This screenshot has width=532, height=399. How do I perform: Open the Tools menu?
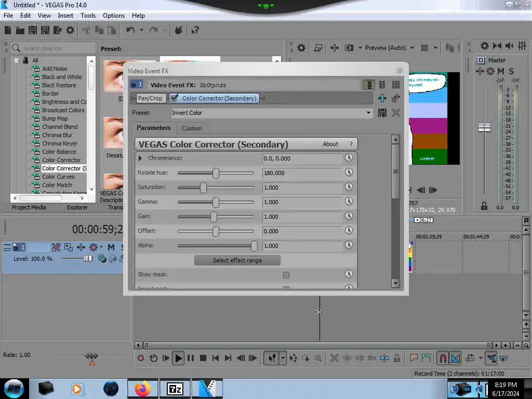[x=88, y=16]
